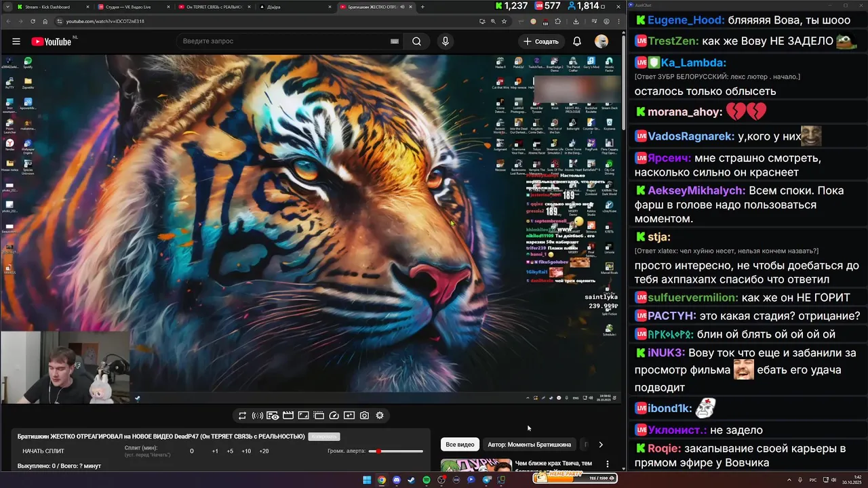This screenshot has height=488, width=868.
Task: Click username AekseyMikhalych in AxelChat
Action: click(696, 190)
